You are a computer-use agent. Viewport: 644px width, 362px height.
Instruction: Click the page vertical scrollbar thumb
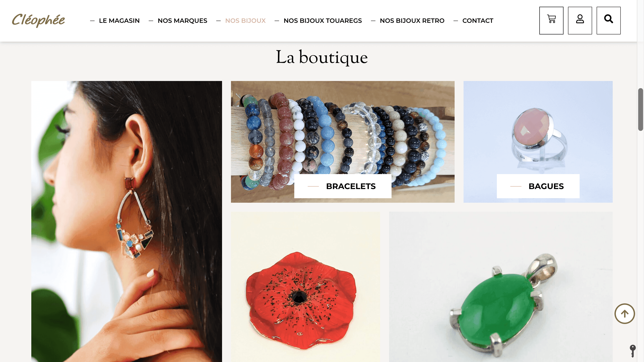pyautogui.click(x=640, y=109)
